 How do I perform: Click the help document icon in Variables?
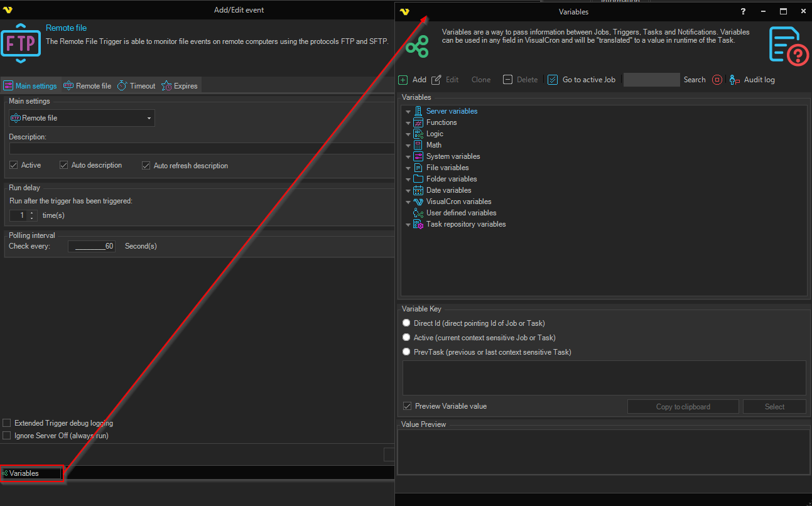(x=788, y=45)
